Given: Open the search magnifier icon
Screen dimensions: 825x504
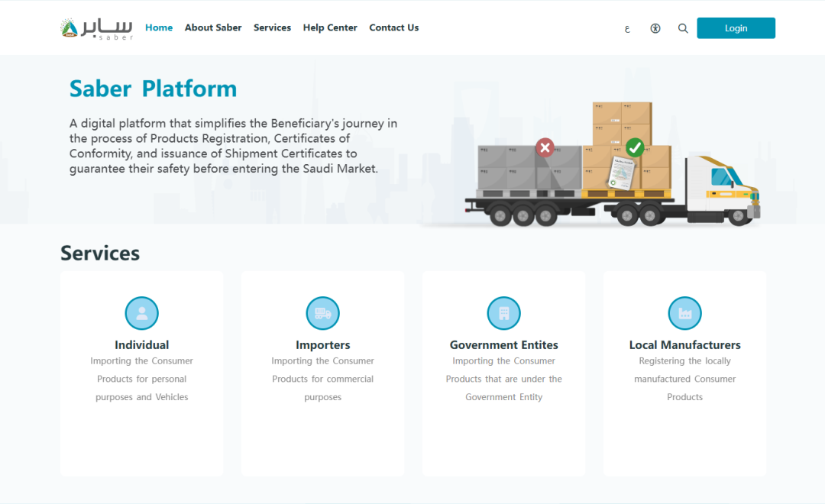Looking at the screenshot, I should pos(683,28).
